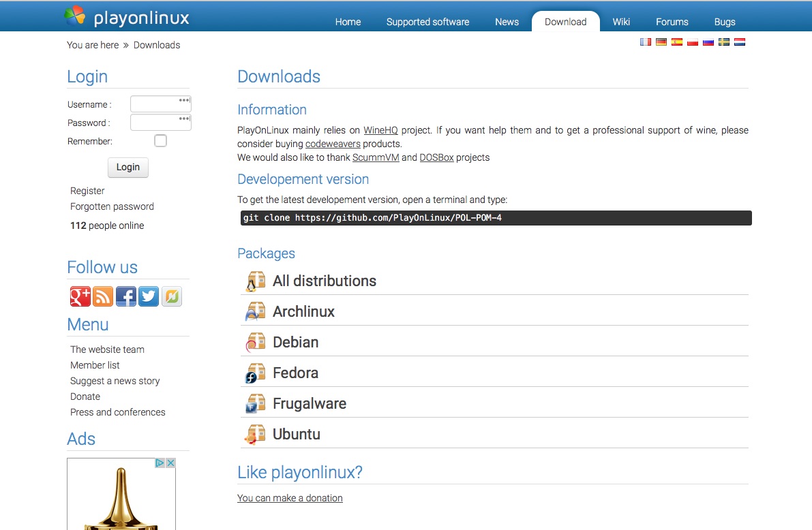Screen dimensions: 812x530
Task: Open the Donate menu link
Action: (85, 396)
